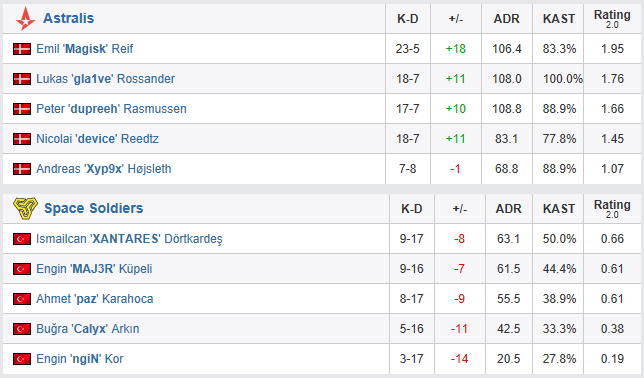Image resolution: width=644 pixels, height=378 pixels.
Task: Click the Danish flag beside Magisk
Action: click(22, 49)
